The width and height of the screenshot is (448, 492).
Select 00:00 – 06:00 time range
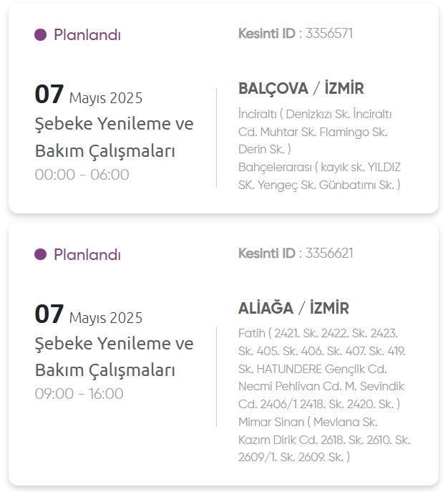click(x=82, y=175)
